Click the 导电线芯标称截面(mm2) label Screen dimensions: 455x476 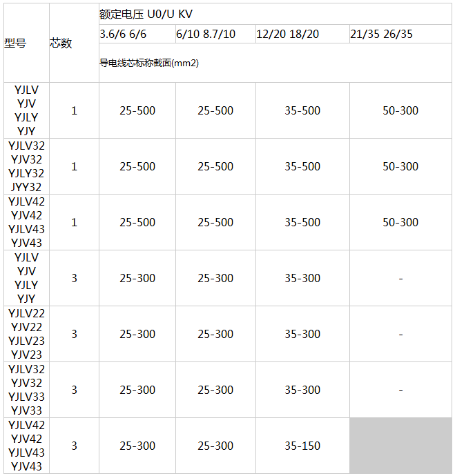pos(149,63)
